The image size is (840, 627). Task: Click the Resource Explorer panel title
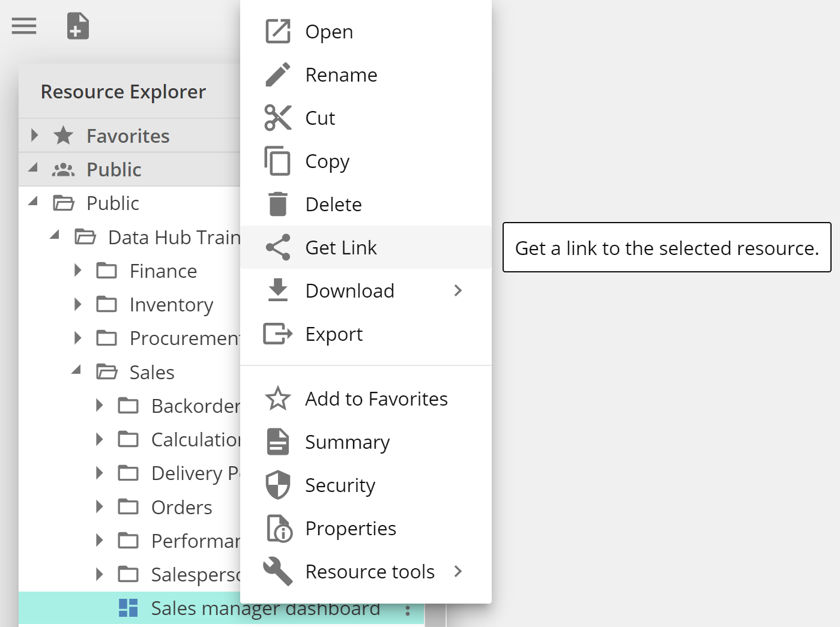tap(123, 92)
